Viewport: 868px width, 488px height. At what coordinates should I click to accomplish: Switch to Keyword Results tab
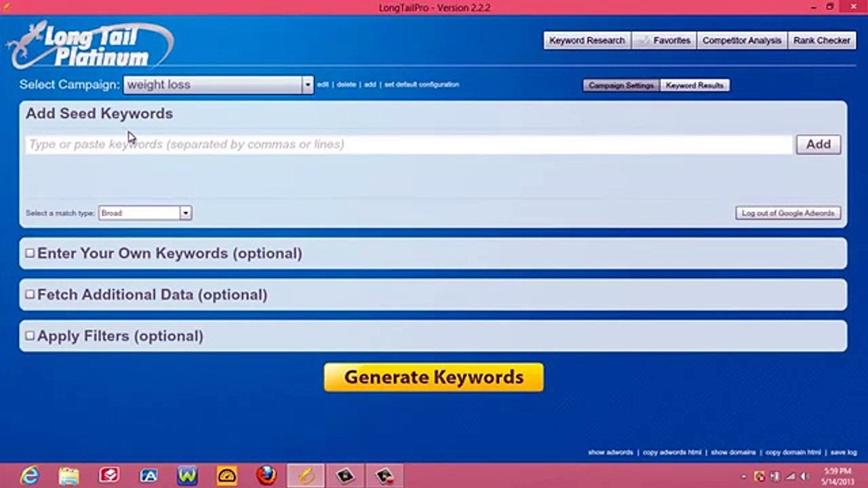click(x=694, y=85)
